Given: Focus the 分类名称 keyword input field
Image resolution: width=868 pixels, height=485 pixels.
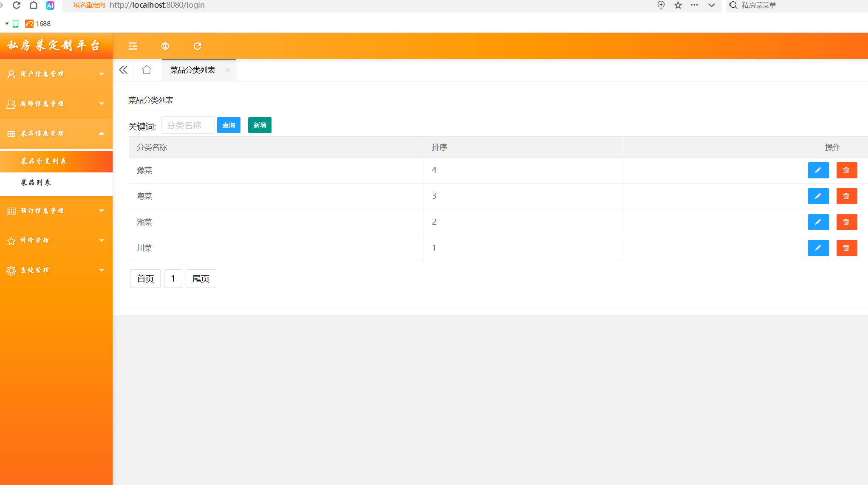Looking at the screenshot, I should 188,125.
